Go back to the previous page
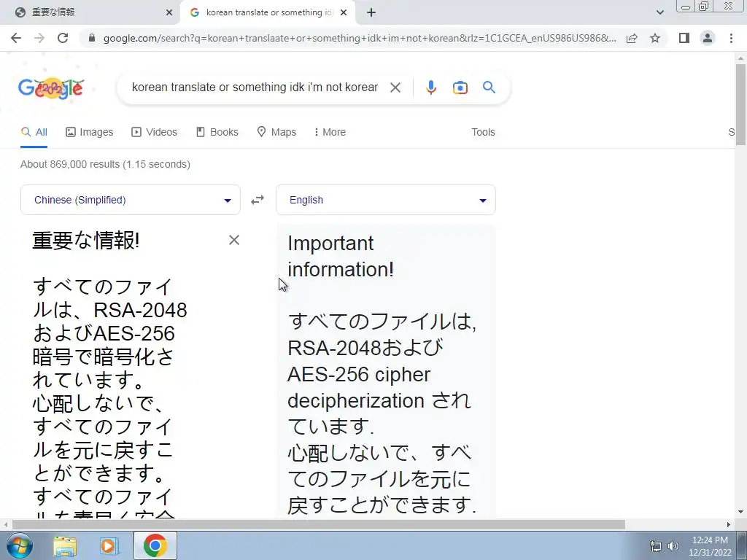 click(x=16, y=38)
